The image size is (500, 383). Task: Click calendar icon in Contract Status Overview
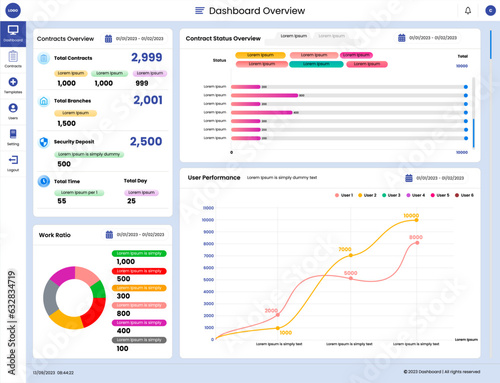(x=402, y=38)
